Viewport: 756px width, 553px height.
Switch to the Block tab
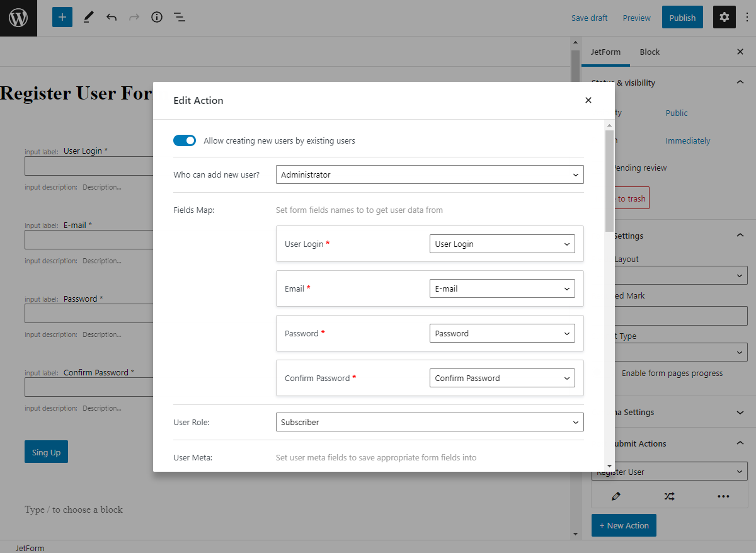[650, 52]
